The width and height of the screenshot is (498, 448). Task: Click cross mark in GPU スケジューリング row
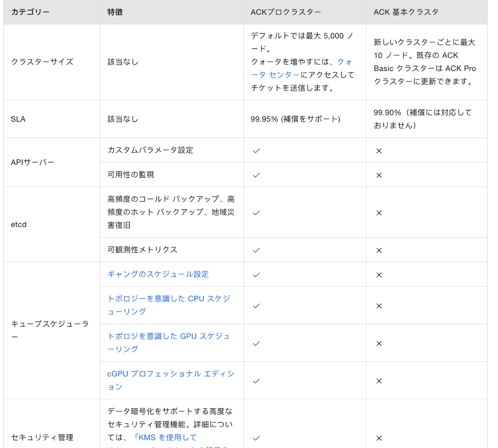click(x=379, y=343)
